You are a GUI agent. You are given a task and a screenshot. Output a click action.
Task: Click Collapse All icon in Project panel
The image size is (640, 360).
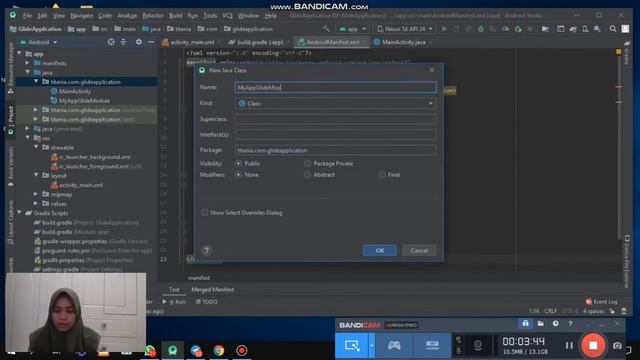pyautogui.click(x=123, y=42)
